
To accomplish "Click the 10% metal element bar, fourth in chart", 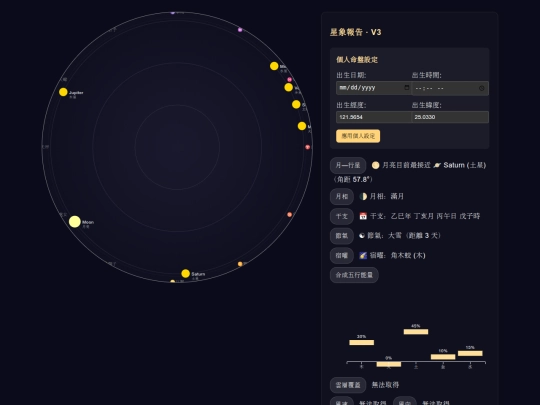I will click(443, 357).
